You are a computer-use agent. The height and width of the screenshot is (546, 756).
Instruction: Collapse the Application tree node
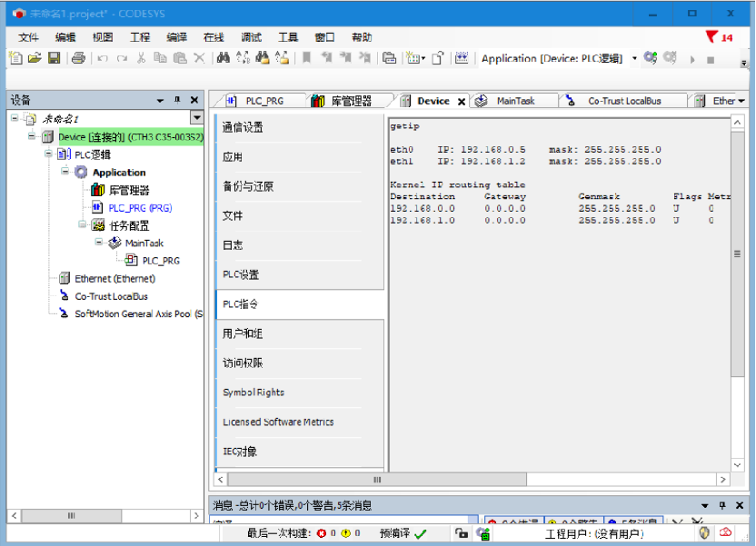click(x=65, y=172)
